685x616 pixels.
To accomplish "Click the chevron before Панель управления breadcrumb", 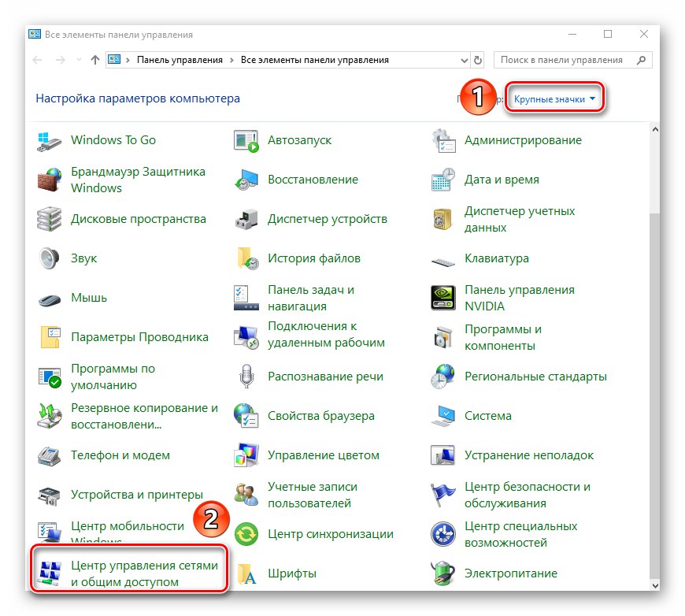I will (128, 61).
